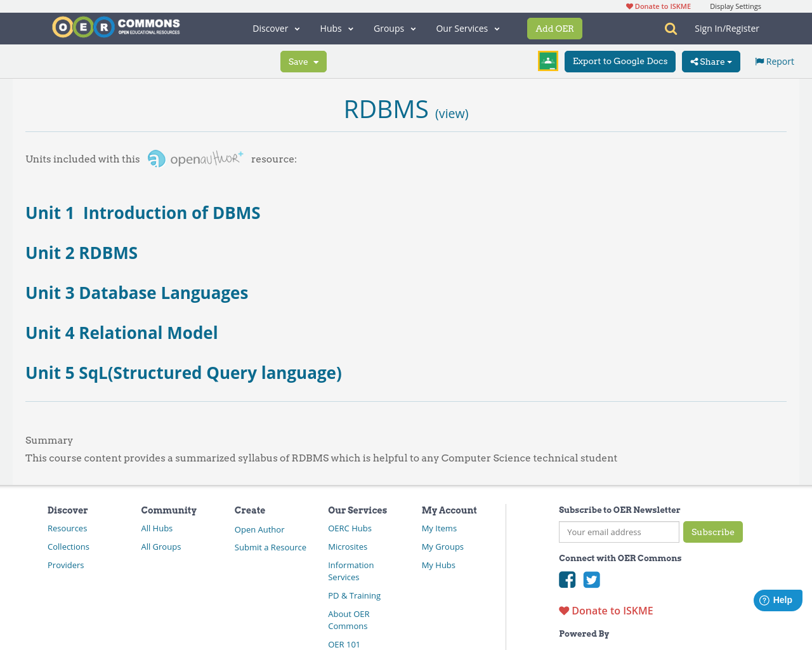This screenshot has height=650, width=812.
Task: Click Export to Google Docs
Action: (x=620, y=61)
